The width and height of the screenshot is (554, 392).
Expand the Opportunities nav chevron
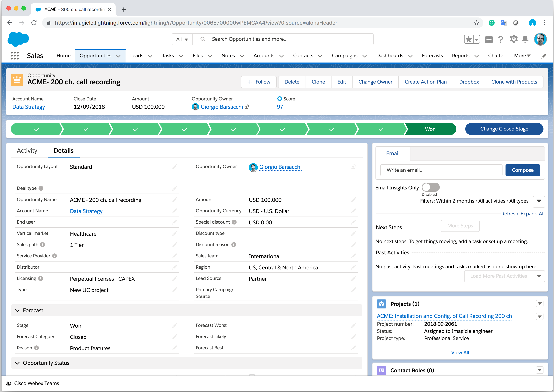coord(118,56)
